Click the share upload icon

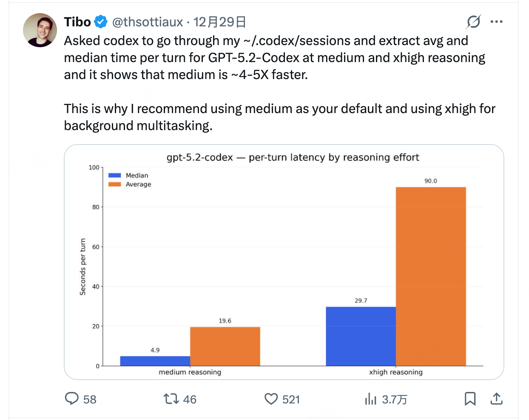click(x=496, y=399)
